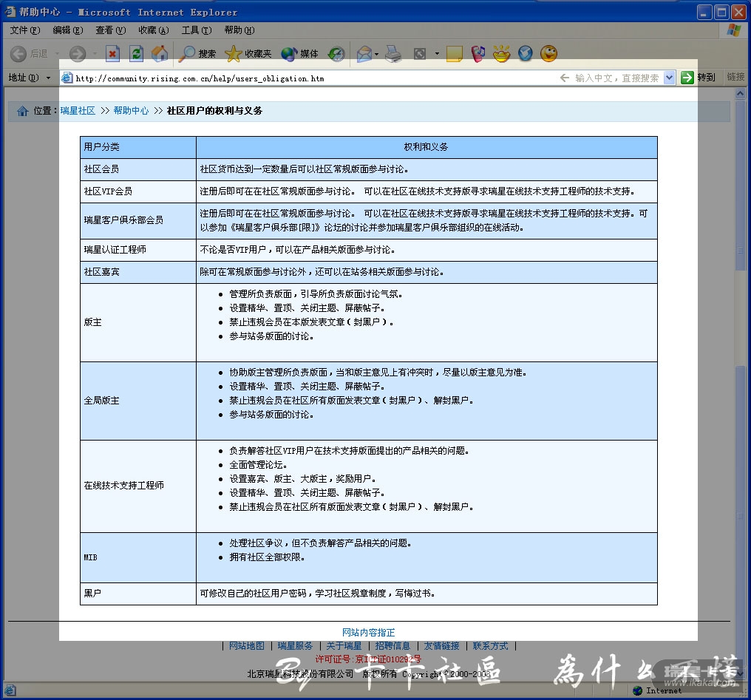The height and width of the screenshot is (700, 751).
Task: Click the grey full-screen square toolbar icon
Action: coord(420,54)
